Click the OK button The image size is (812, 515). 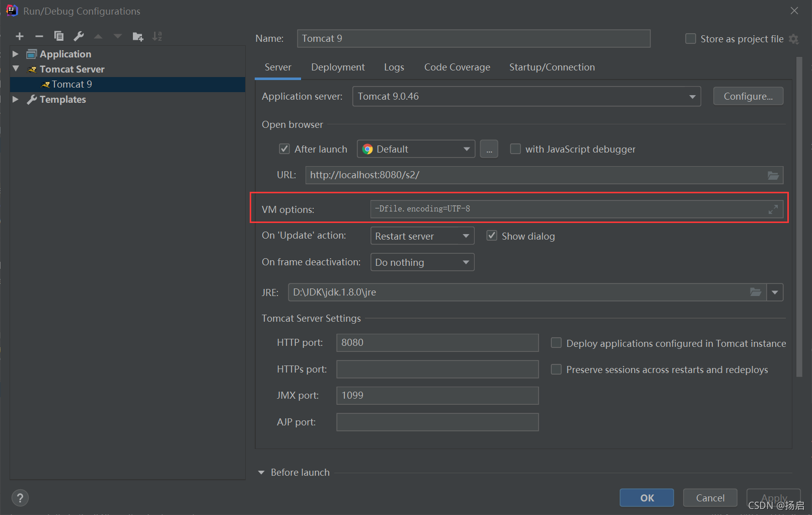click(647, 498)
